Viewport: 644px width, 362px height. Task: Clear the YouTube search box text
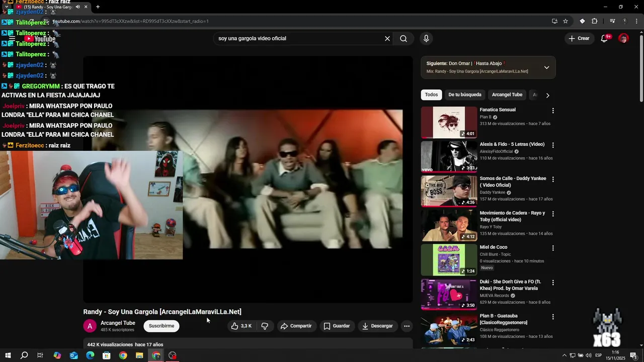tap(387, 39)
